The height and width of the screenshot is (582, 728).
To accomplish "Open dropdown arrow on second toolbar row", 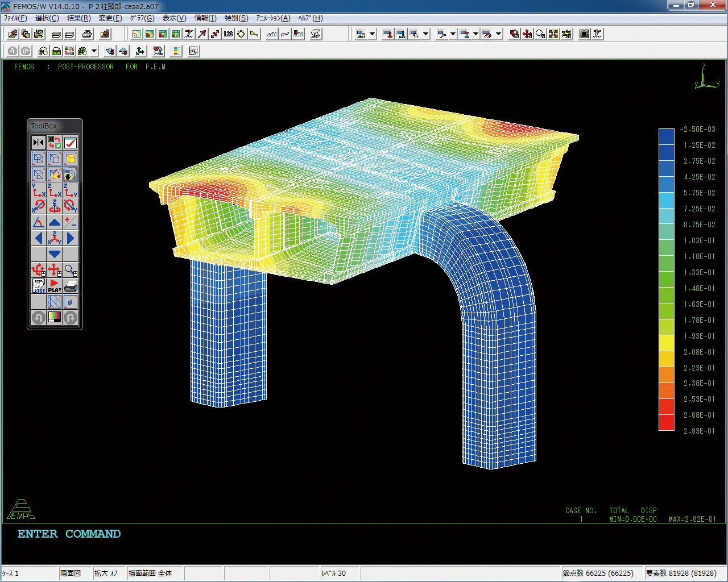I will [94, 51].
